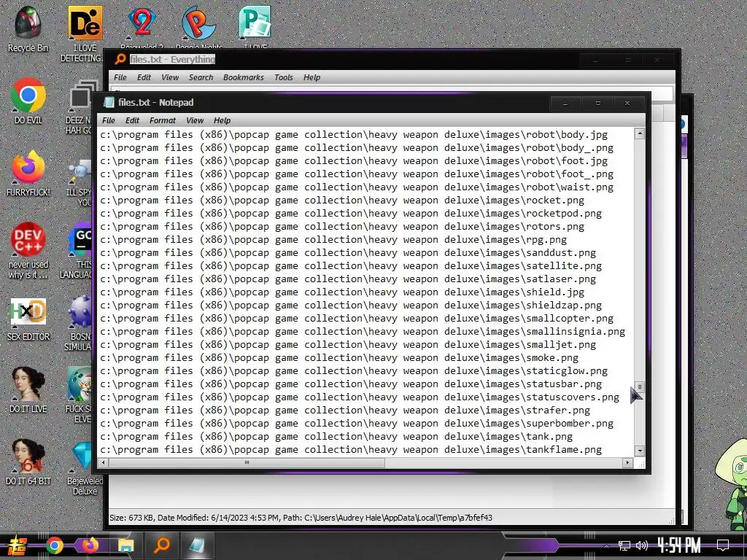Image resolution: width=747 pixels, height=560 pixels.
Task: Open the DO EVIL Chrome desktop icon
Action: (28, 101)
